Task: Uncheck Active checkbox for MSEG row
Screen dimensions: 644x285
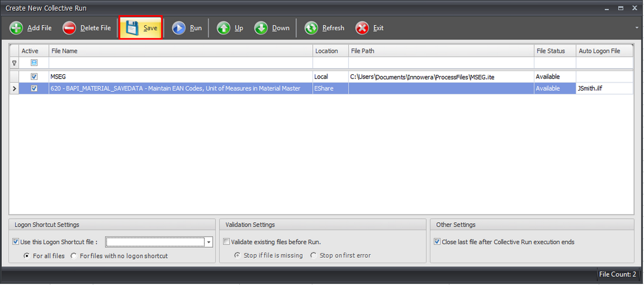Action: 34,77
